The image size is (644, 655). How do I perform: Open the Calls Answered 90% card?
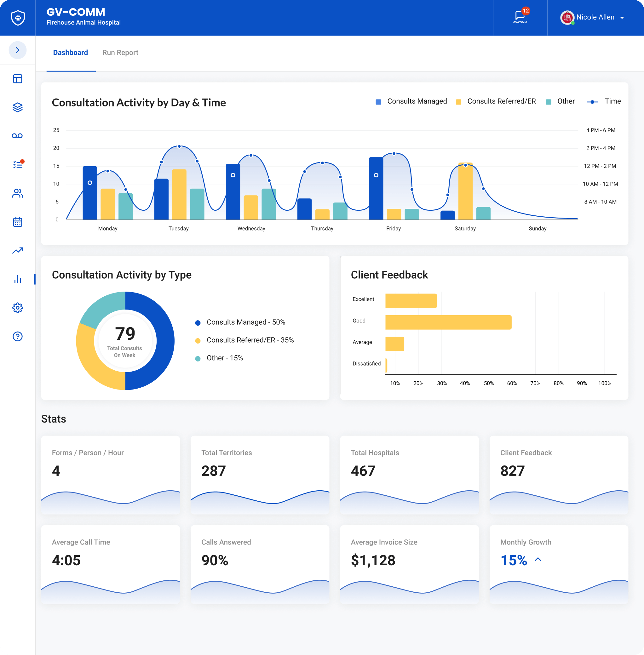pyautogui.click(x=260, y=564)
